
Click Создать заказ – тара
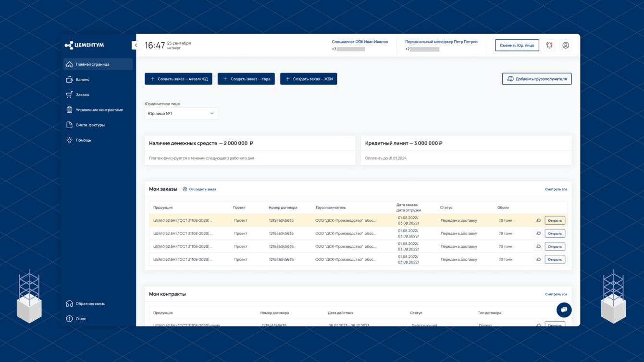tap(246, 79)
